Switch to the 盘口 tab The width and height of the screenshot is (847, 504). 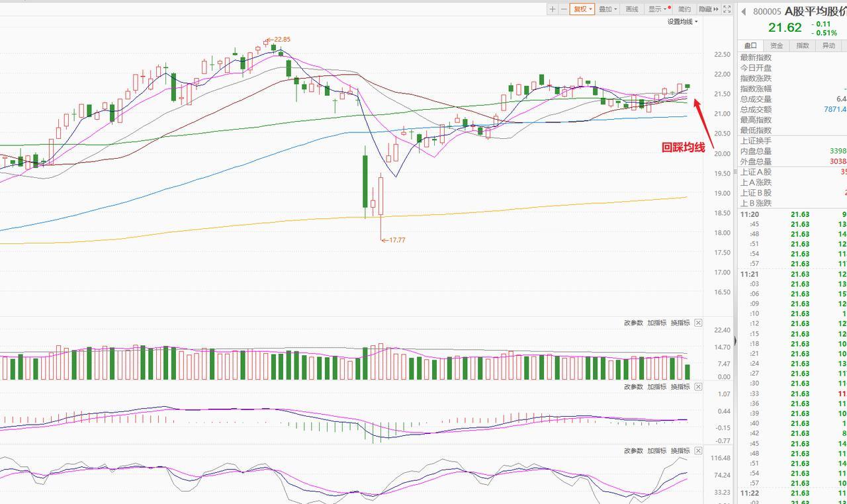[750, 46]
